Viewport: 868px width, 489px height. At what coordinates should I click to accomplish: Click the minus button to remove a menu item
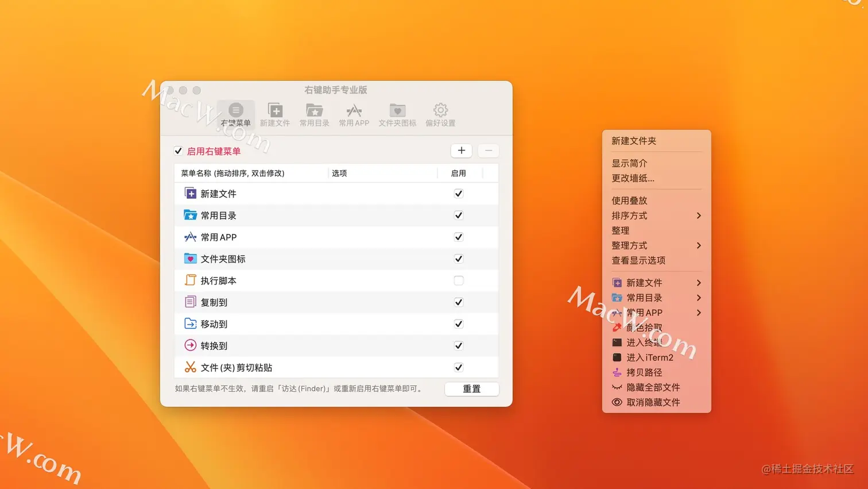(x=489, y=151)
